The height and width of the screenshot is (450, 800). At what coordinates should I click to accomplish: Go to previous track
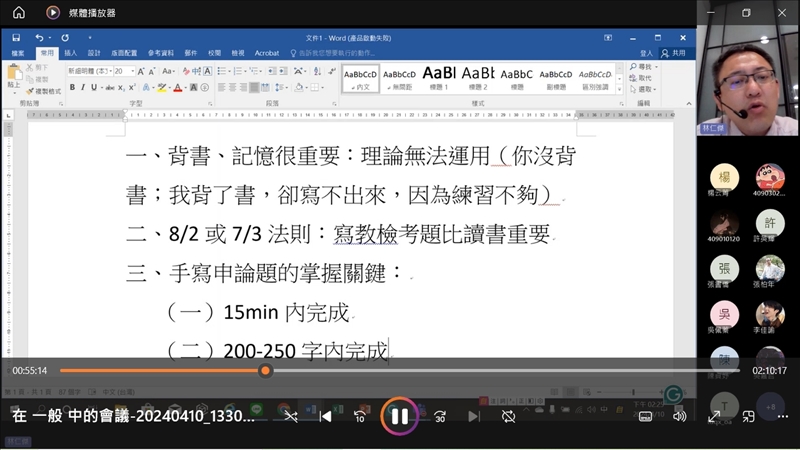(x=325, y=416)
